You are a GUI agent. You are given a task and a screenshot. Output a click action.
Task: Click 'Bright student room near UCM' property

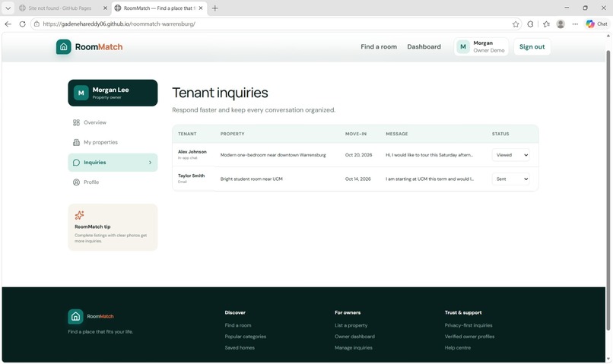click(x=252, y=179)
